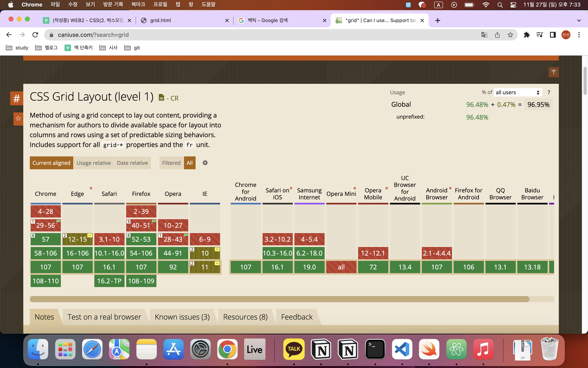This screenshot has height=368, width=588.
Task: Open the 벨로그 bookmarks folder
Action: click(x=46, y=48)
